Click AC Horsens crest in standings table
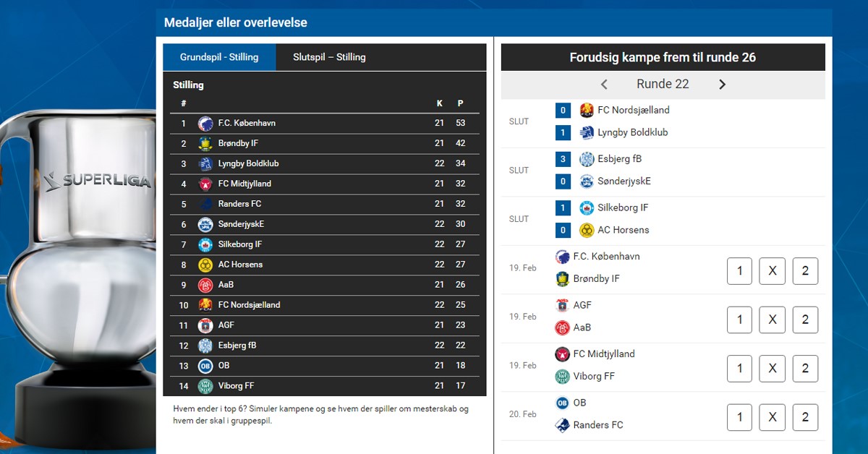 tap(205, 265)
